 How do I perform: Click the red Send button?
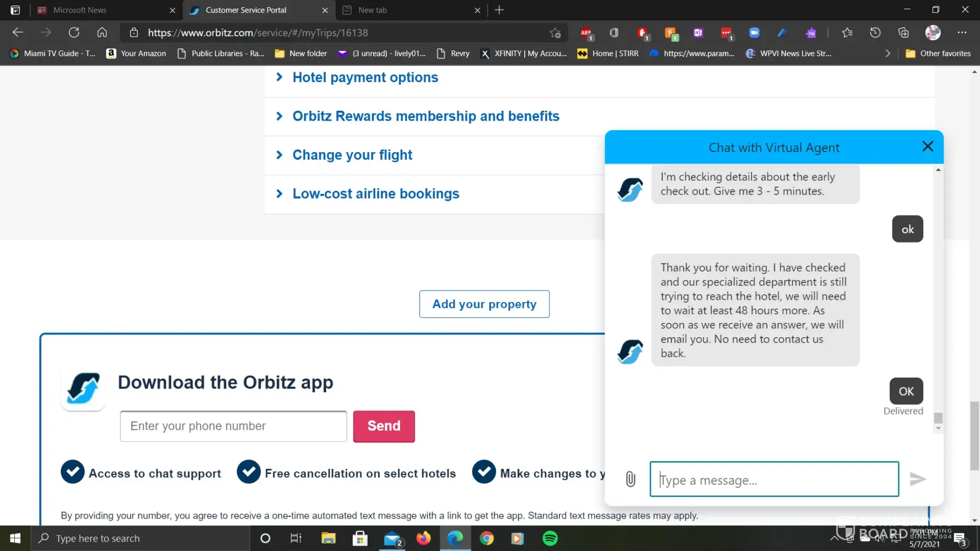click(384, 426)
